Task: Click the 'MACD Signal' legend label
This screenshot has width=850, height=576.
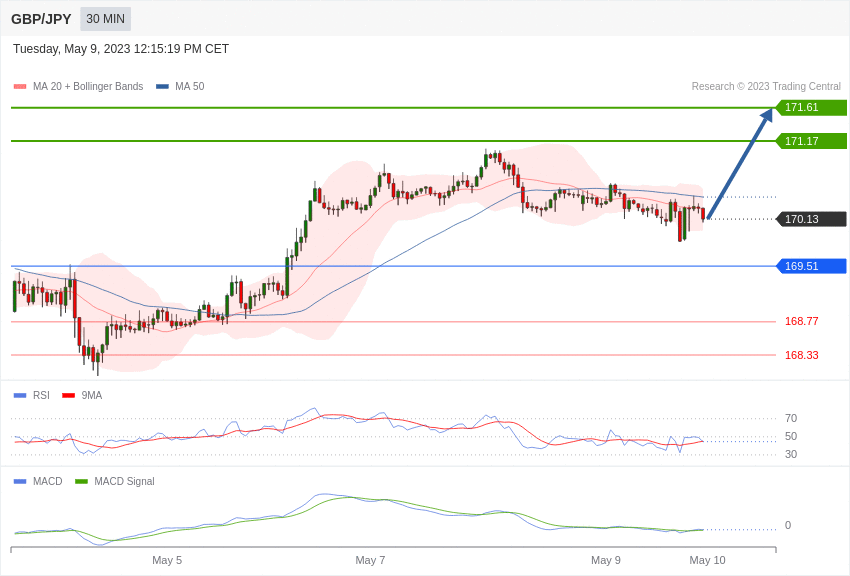Action: pos(124,481)
